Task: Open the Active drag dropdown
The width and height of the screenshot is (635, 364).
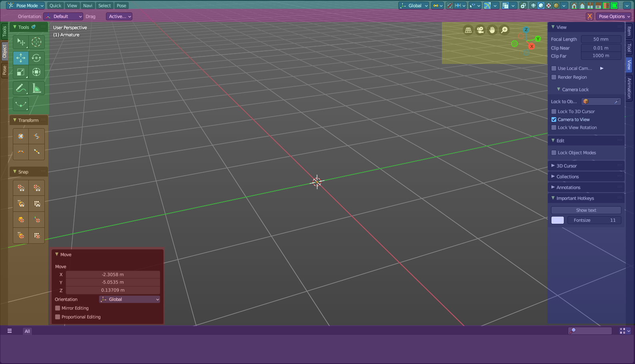Action: (119, 16)
